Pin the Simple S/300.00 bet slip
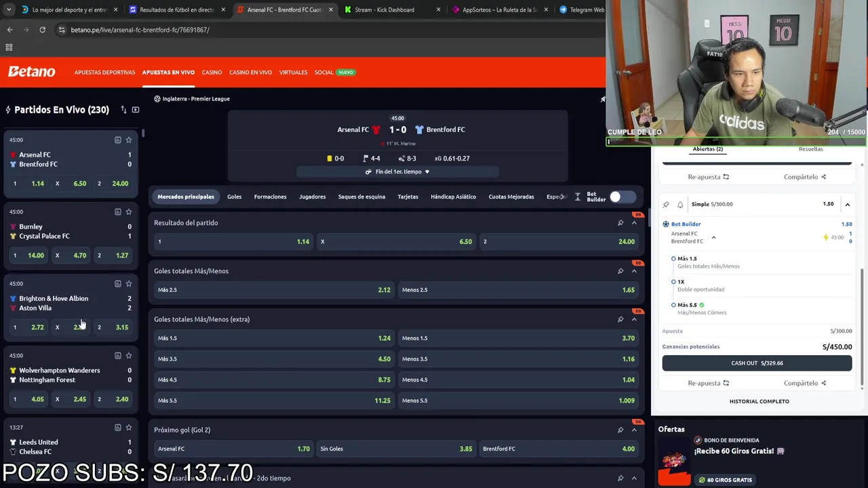Image resolution: width=868 pixels, height=488 pixels. 666,204
